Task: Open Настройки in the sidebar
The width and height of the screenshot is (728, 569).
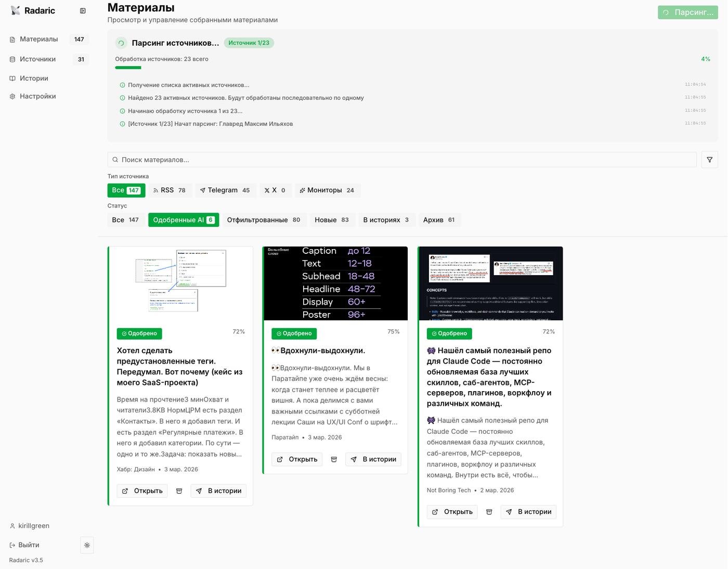Action: pos(37,96)
